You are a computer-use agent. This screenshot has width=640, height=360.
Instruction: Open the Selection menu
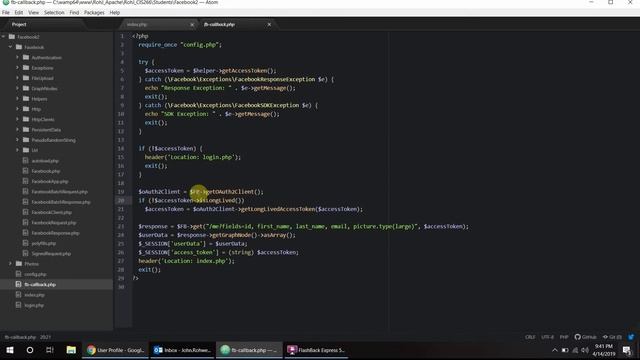[54, 13]
